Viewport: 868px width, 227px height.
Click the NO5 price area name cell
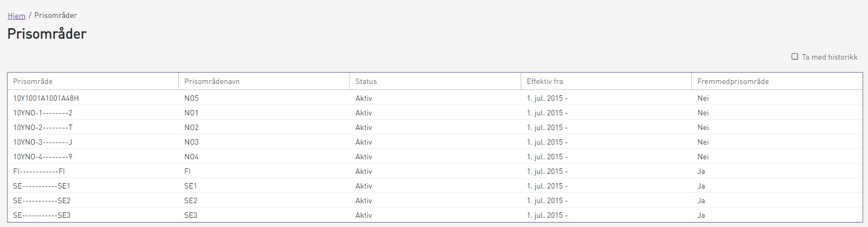191,98
